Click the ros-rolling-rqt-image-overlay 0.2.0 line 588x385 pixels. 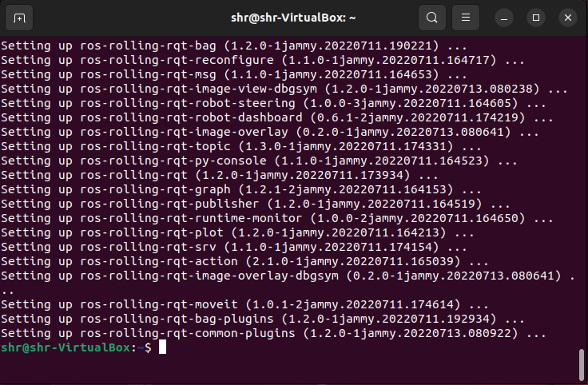[270, 132]
